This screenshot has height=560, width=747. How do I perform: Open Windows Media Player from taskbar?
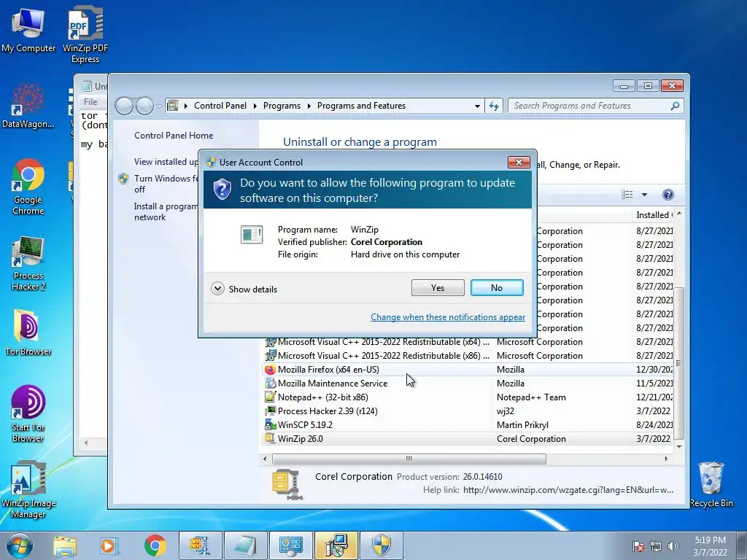click(109, 545)
